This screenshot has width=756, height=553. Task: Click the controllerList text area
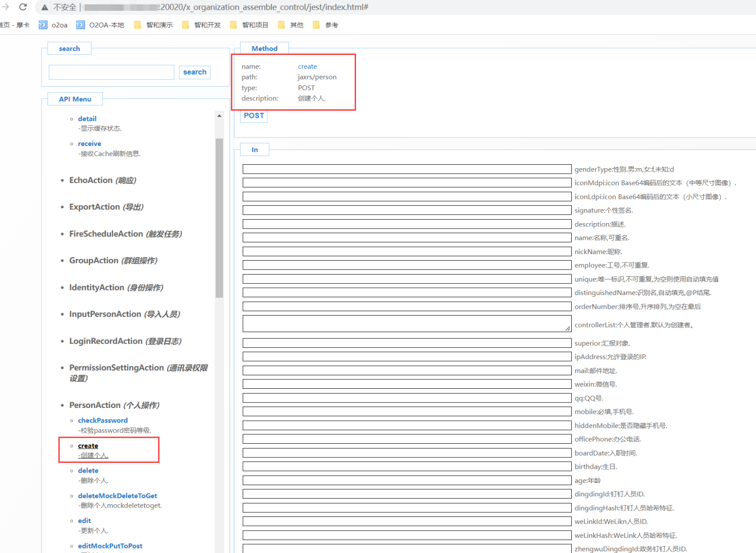[x=407, y=324]
